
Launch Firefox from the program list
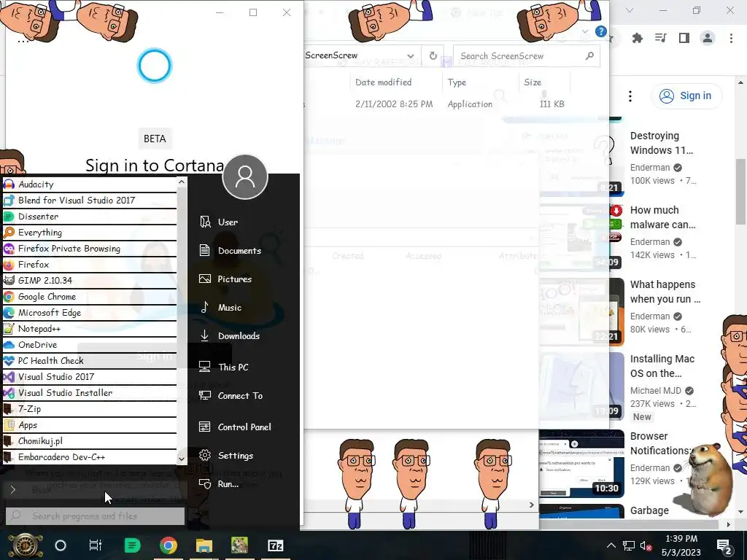90,265
